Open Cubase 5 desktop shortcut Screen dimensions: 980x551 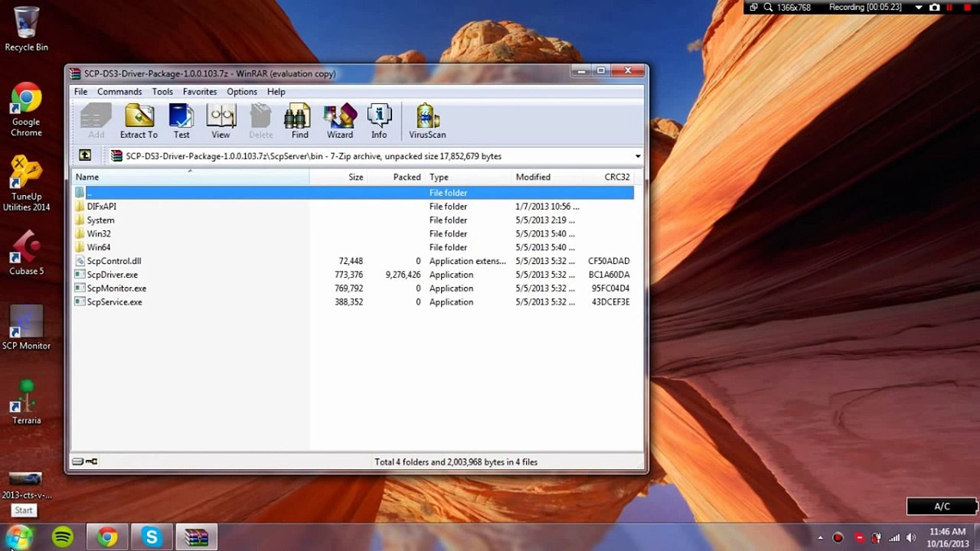point(26,253)
